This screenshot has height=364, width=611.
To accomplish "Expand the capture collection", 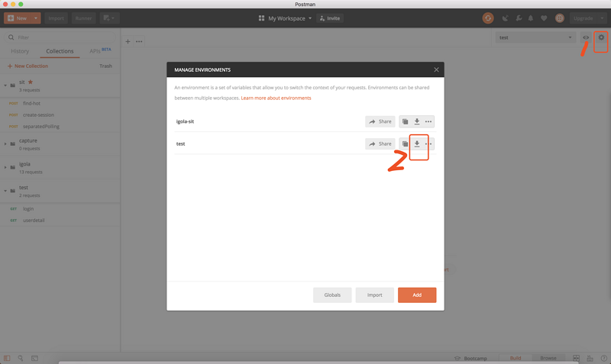I will tap(5, 143).
